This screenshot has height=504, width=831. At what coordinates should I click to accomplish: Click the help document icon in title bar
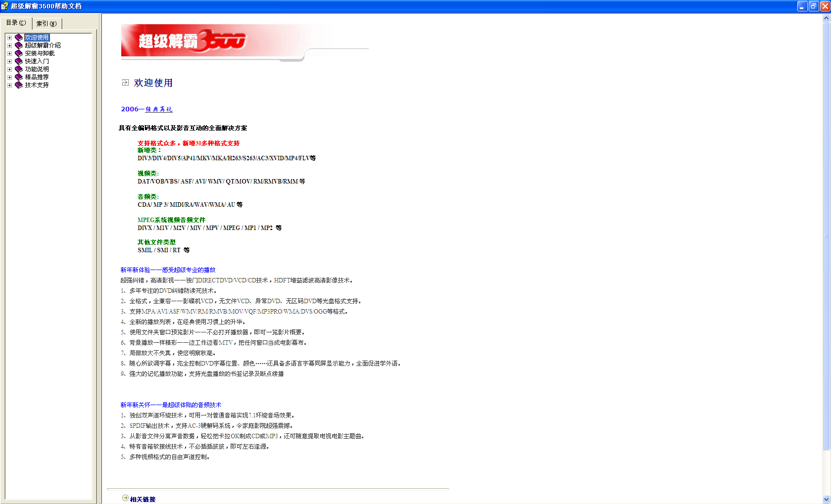coord(4,6)
